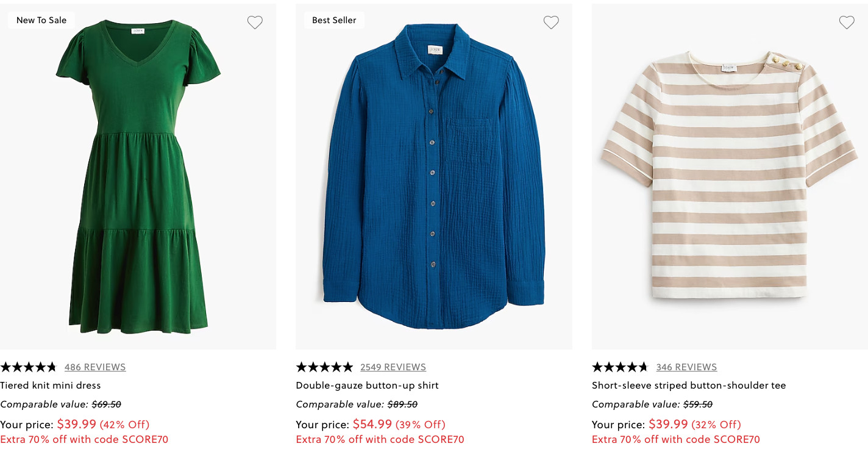
Task: Open the 486 Reviews link
Action: [95, 367]
